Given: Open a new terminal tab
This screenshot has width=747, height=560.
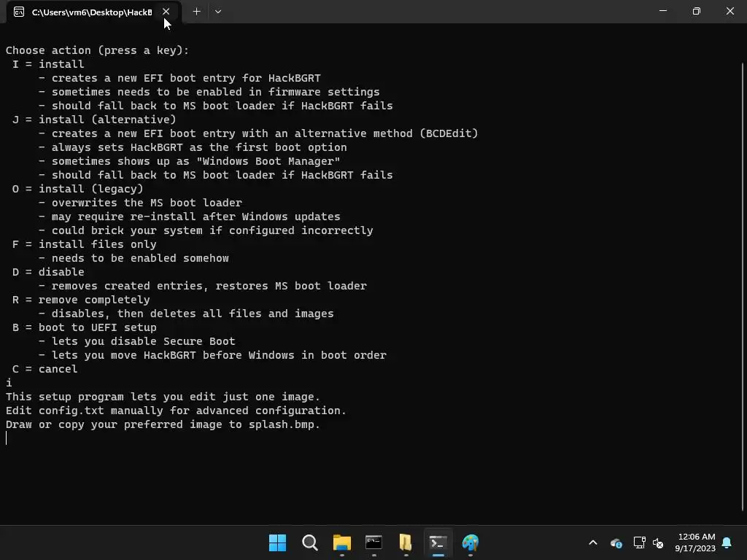Looking at the screenshot, I should (x=196, y=12).
